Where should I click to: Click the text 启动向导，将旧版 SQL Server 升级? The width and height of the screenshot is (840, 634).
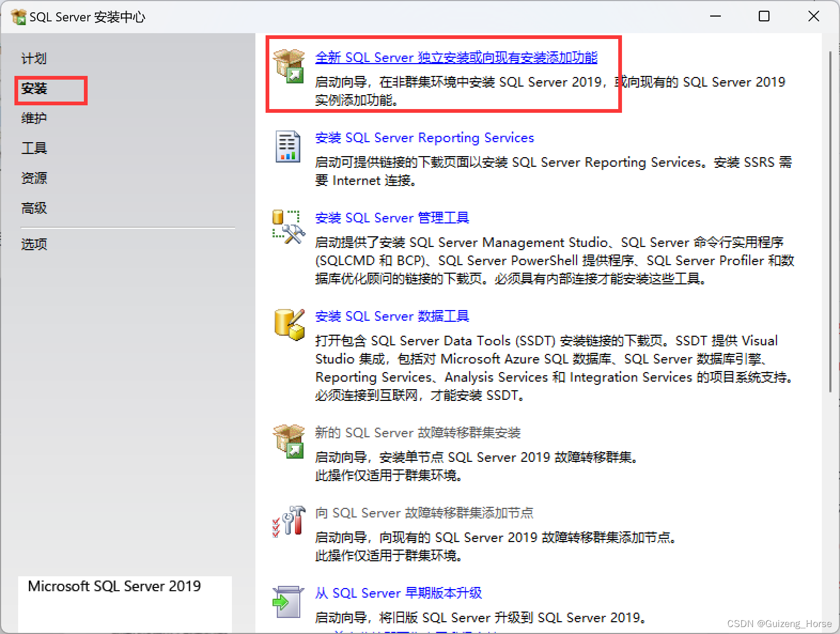coord(481,617)
